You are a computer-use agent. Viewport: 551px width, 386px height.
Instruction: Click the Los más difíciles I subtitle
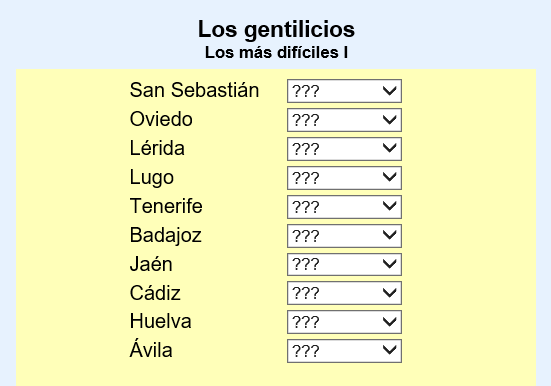pos(276,53)
